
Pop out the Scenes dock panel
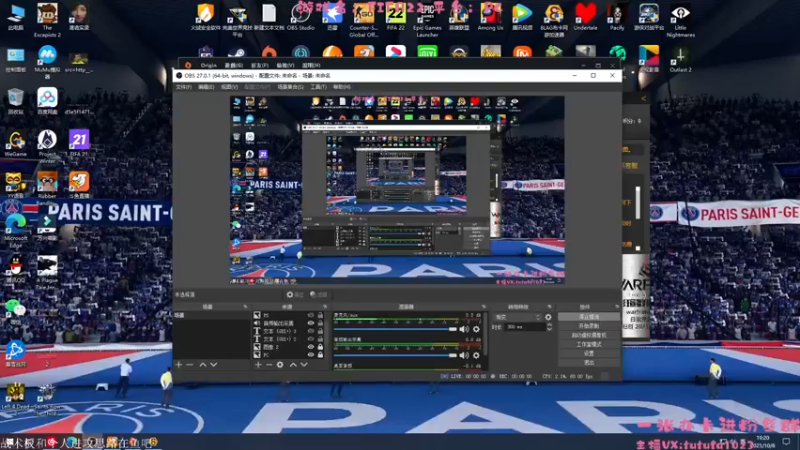[x=245, y=307]
